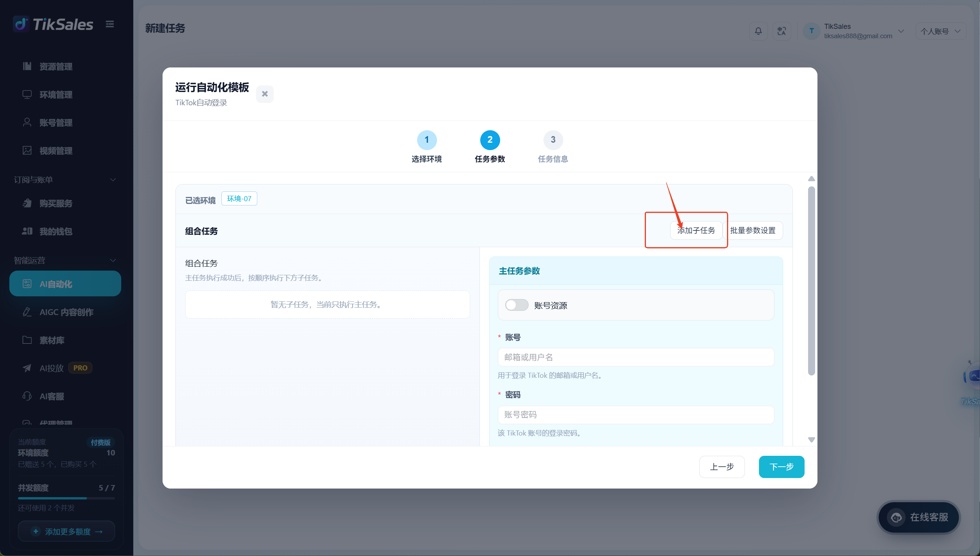Click the dialog's vertical scrollbar
This screenshot has height=556, width=980.
click(812, 281)
